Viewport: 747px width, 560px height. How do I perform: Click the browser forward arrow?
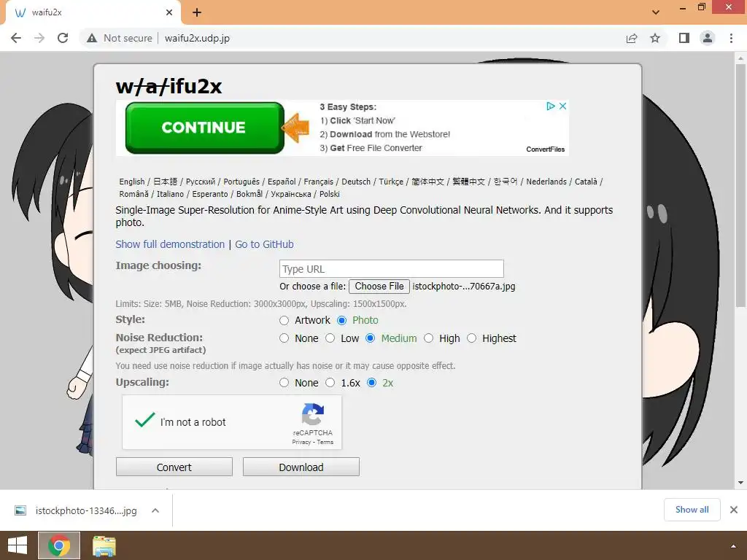(x=39, y=38)
